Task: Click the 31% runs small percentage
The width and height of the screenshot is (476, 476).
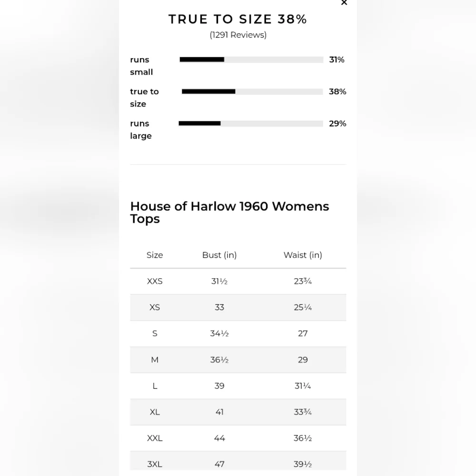Action: tap(337, 59)
